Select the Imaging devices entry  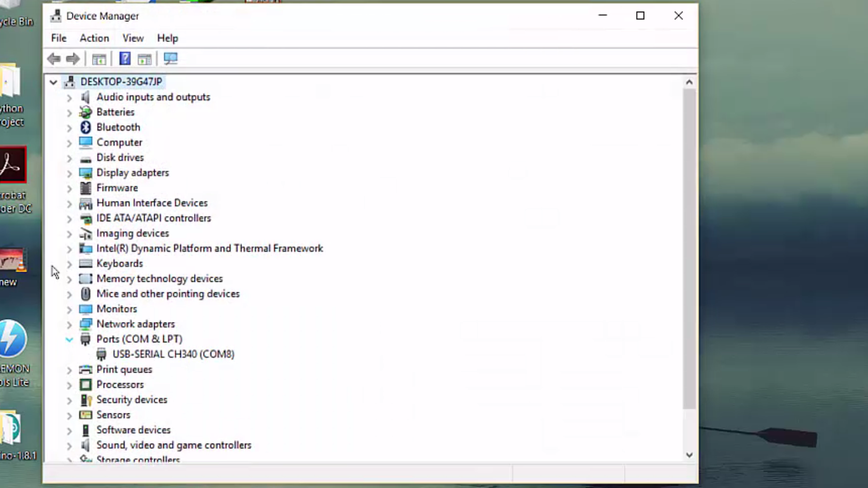tap(133, 233)
